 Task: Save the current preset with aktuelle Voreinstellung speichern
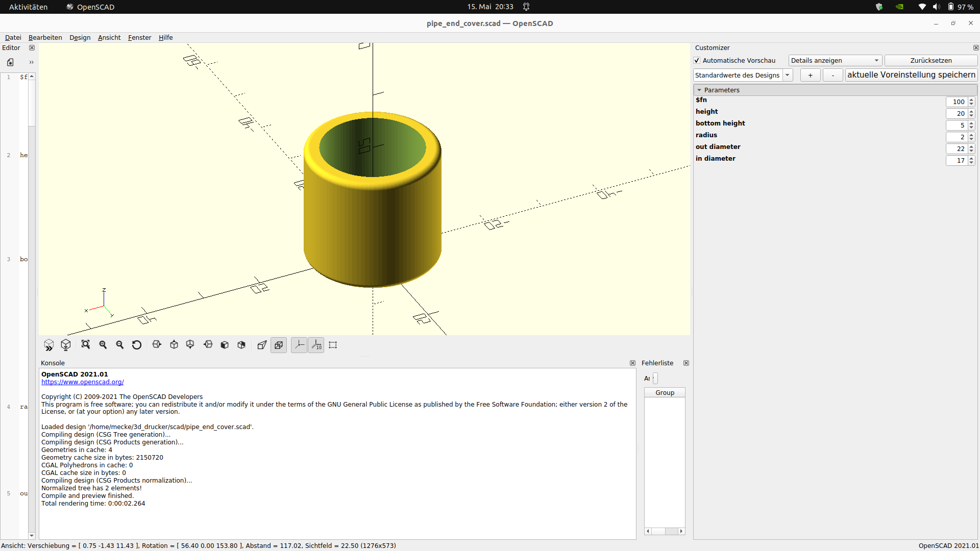911,74
